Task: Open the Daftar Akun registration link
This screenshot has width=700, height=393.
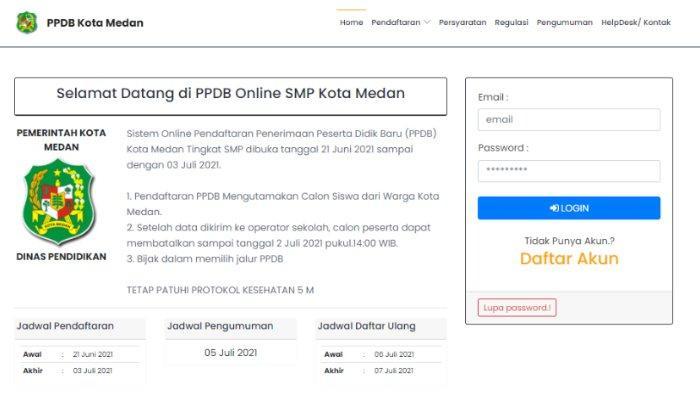Action: (x=569, y=259)
